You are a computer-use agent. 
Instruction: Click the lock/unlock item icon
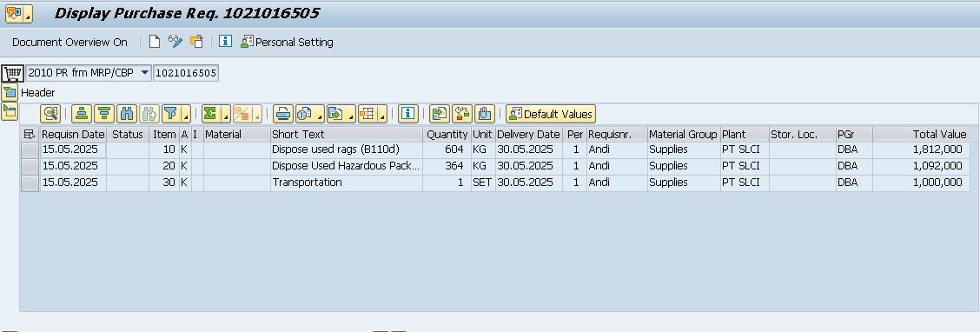click(x=462, y=114)
